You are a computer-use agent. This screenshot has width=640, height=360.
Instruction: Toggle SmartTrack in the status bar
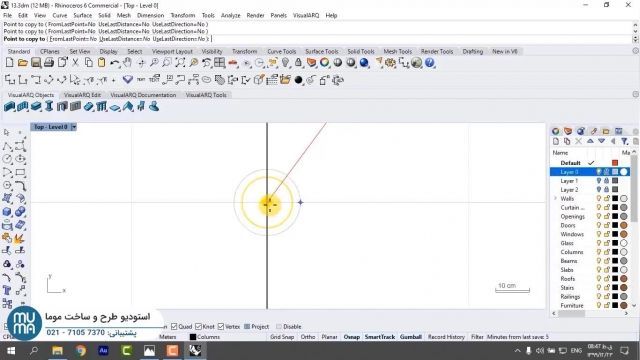click(380, 337)
